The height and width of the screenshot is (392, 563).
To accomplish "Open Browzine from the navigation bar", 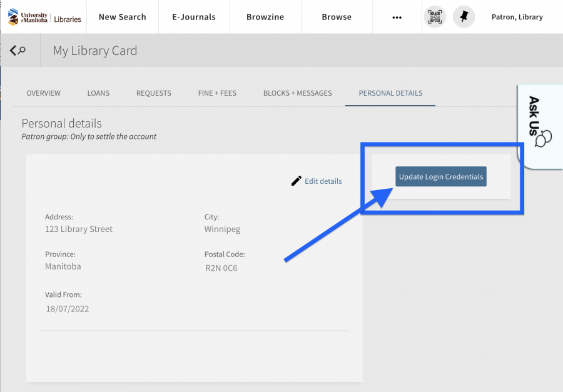I will (x=265, y=17).
